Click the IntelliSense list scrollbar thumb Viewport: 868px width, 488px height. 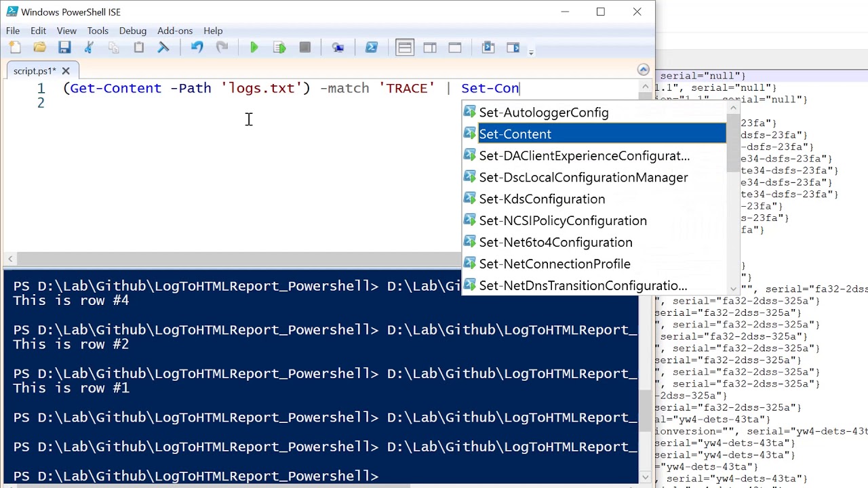pos(733,144)
